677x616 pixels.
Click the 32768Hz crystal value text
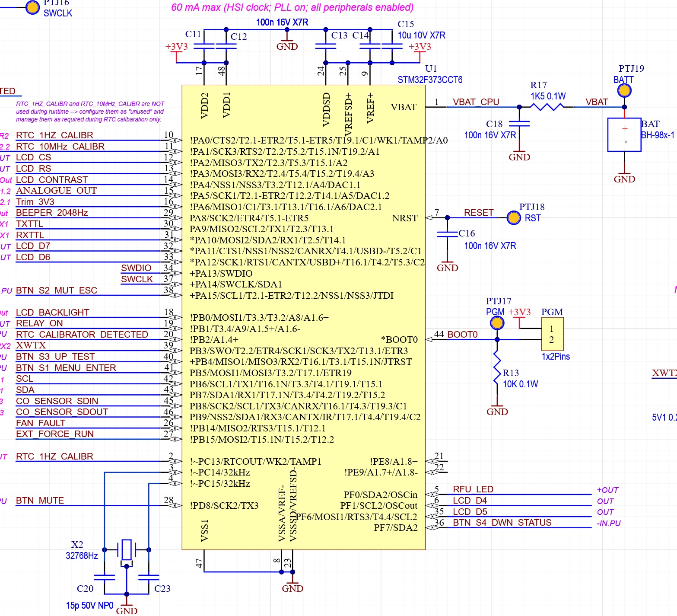[82, 555]
